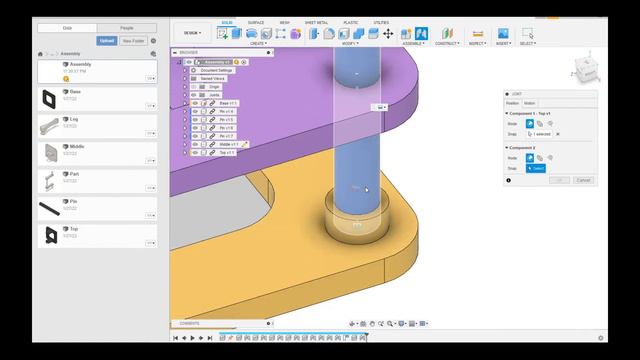The width and height of the screenshot is (640, 360).
Task: Switch to the PLASTIC tab
Action: pos(351,22)
